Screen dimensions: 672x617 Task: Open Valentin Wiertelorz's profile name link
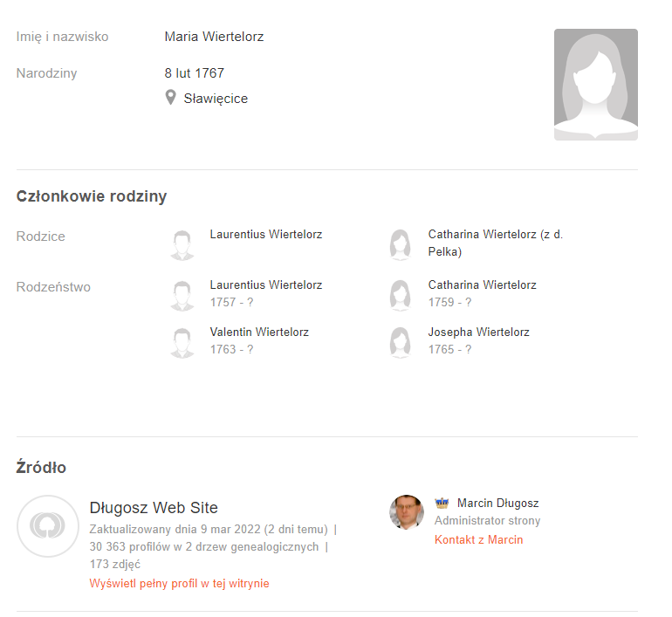pos(259,332)
